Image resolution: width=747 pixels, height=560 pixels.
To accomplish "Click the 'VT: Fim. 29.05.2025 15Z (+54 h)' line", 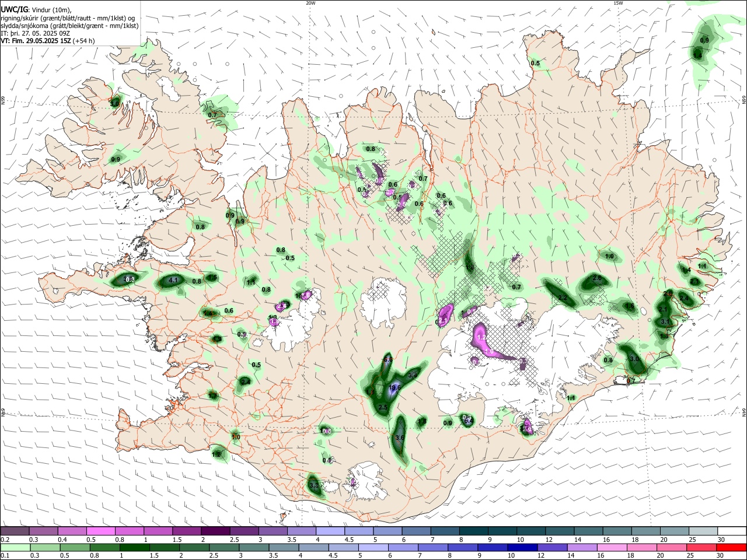I will [x=48, y=41].
